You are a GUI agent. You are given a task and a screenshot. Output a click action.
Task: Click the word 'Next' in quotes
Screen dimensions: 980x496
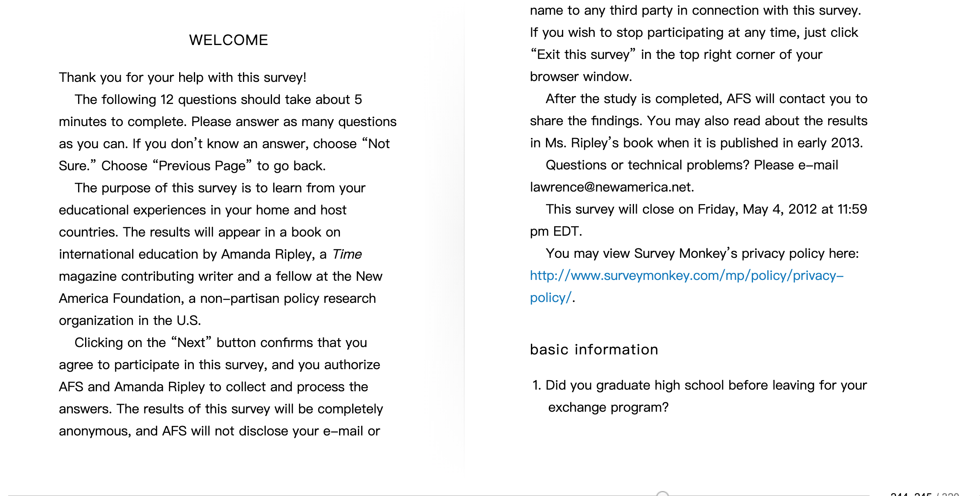point(191,343)
